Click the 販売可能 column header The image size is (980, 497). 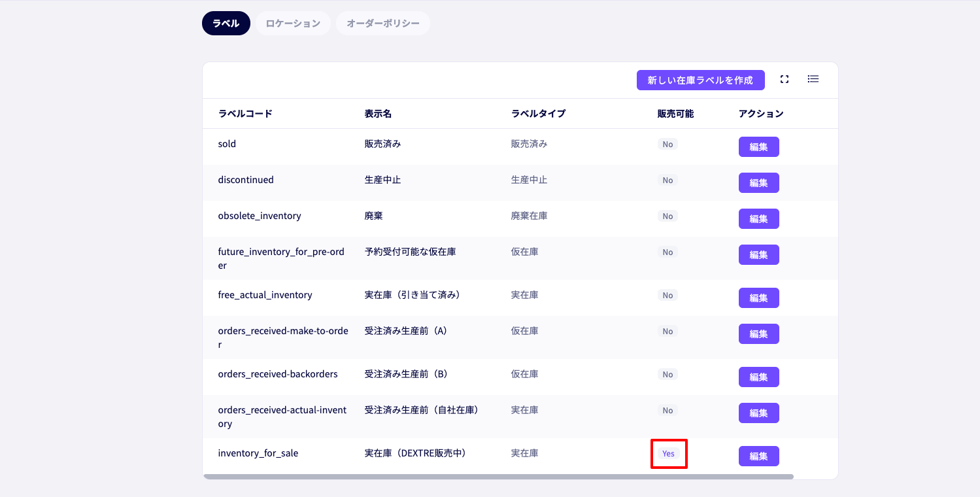pyautogui.click(x=675, y=114)
